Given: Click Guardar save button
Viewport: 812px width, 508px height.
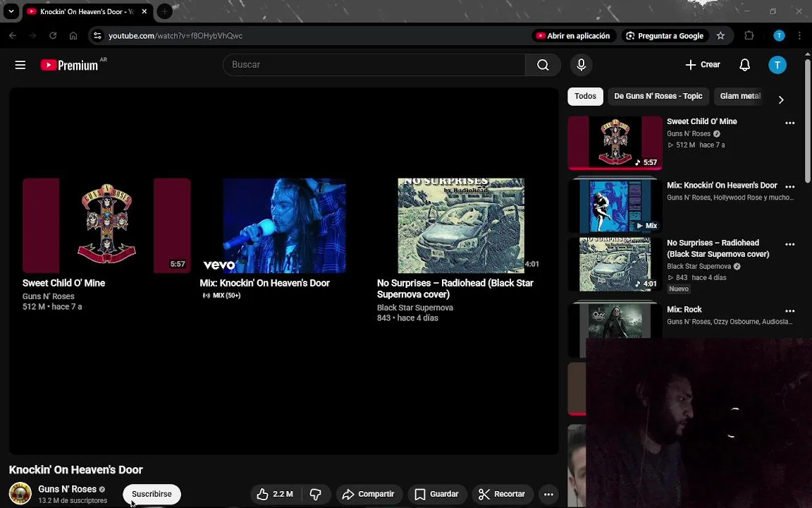Looking at the screenshot, I should click(x=437, y=494).
